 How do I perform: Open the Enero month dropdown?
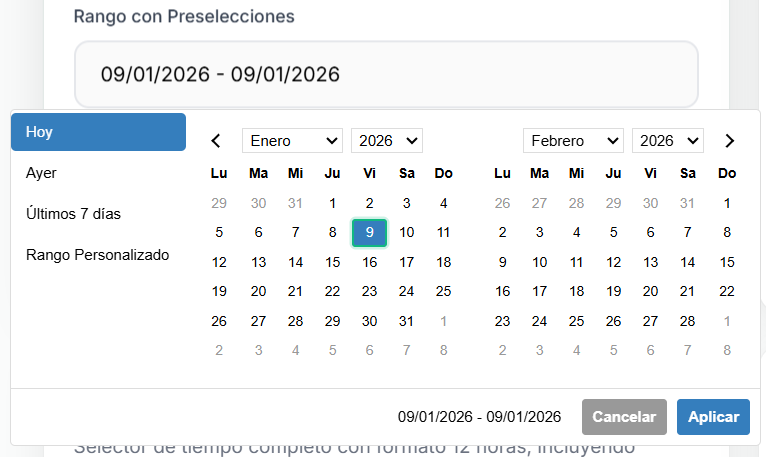(291, 141)
